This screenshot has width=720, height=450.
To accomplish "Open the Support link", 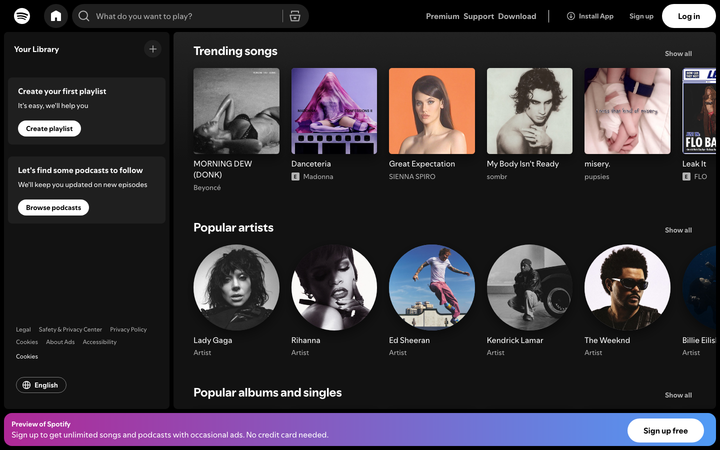I will [478, 16].
